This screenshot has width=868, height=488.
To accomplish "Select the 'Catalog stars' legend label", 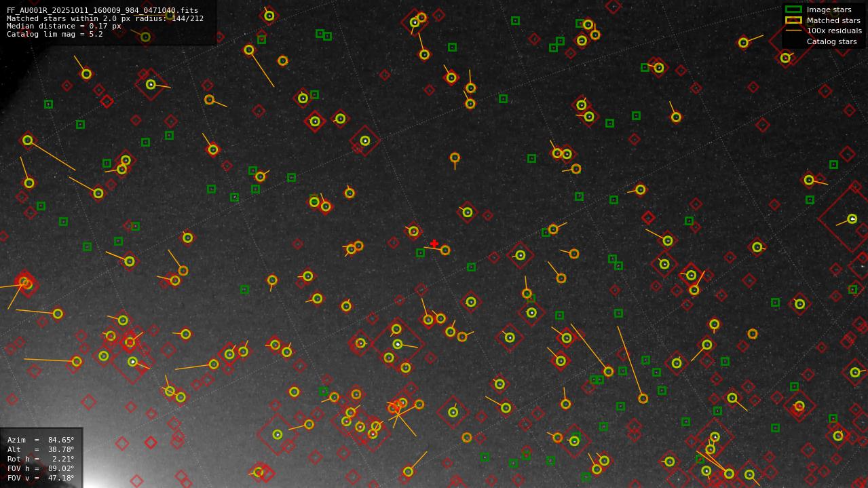I will (831, 41).
